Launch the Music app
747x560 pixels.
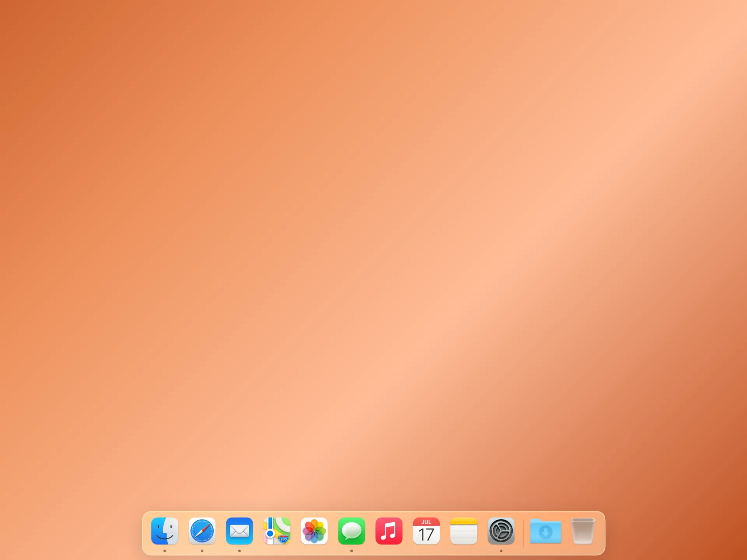389,531
